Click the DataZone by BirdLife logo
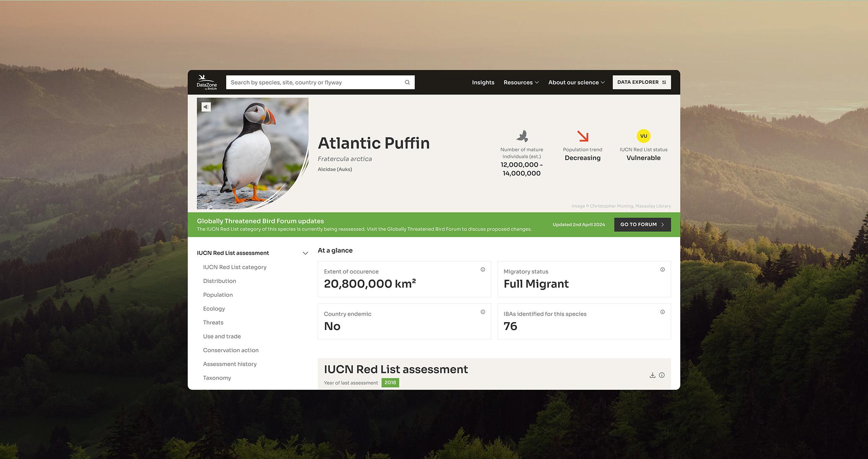The width and height of the screenshot is (868, 459). (207, 82)
